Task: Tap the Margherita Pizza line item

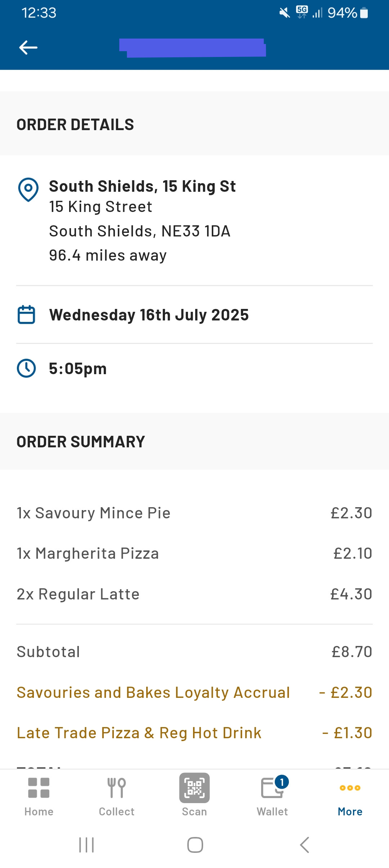Action: 88,553
